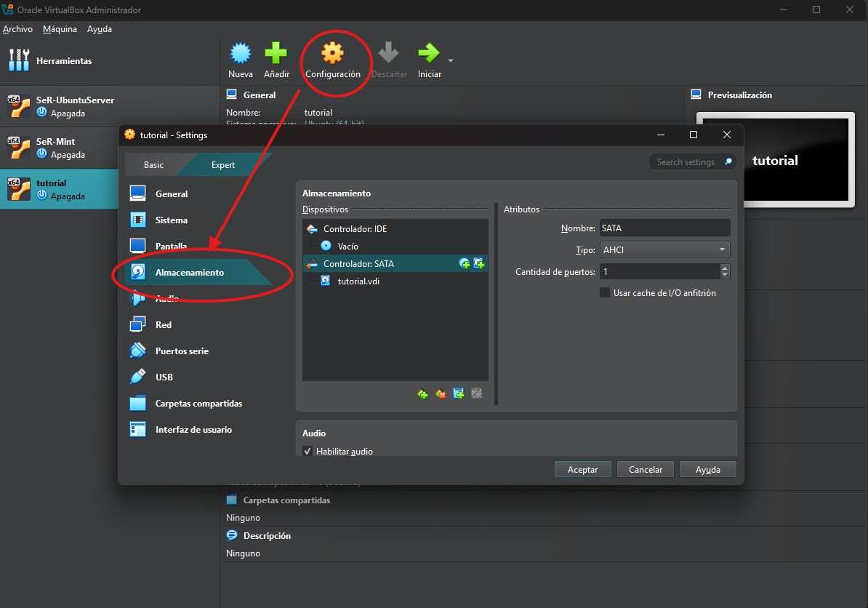Switch to the Basic settings tab
This screenshot has width=868, height=608.
tap(153, 165)
